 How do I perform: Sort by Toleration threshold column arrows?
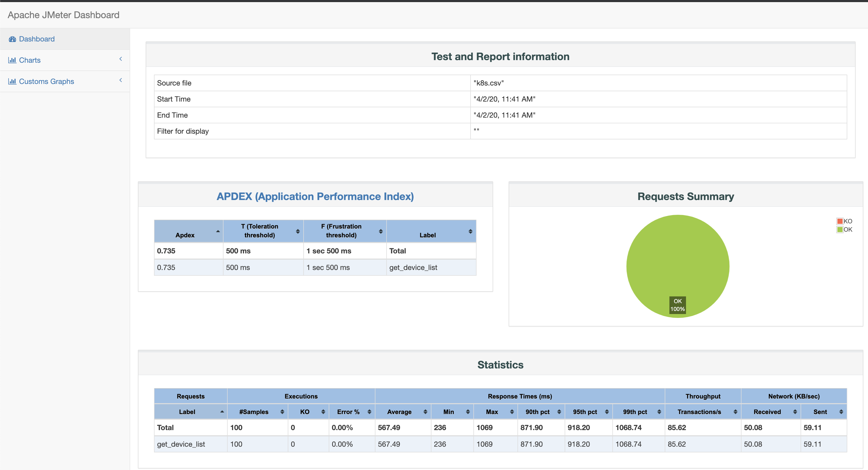(298, 231)
